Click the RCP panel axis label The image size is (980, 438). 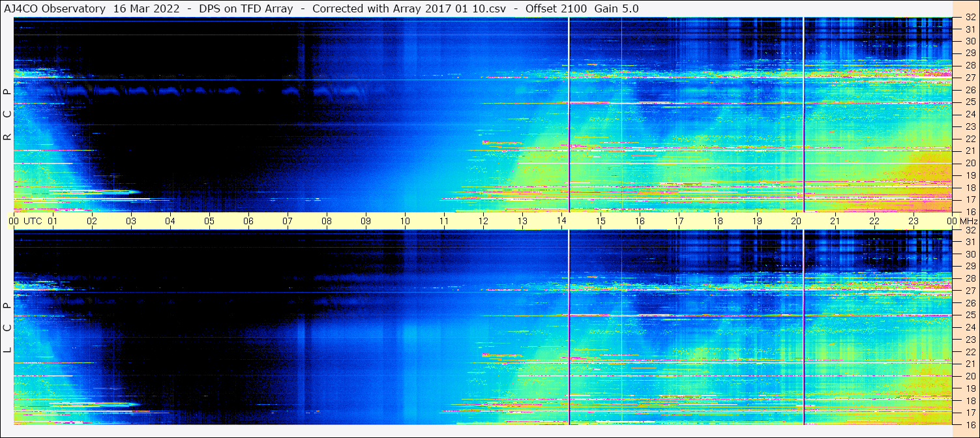[7, 115]
